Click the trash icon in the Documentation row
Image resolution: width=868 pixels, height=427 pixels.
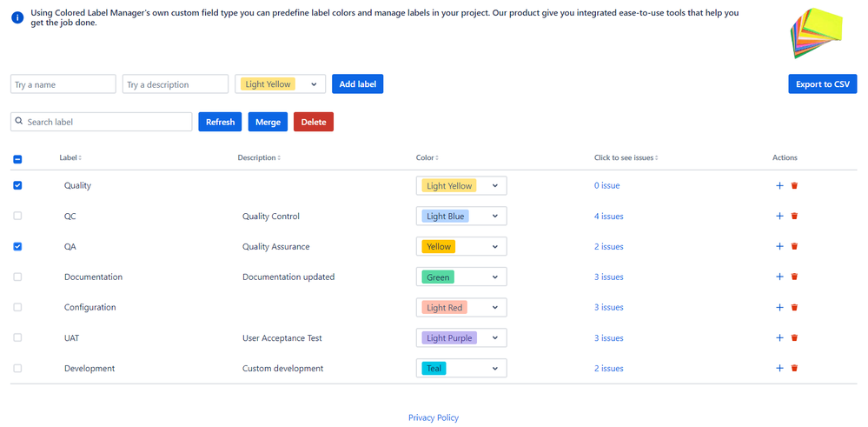click(x=794, y=277)
